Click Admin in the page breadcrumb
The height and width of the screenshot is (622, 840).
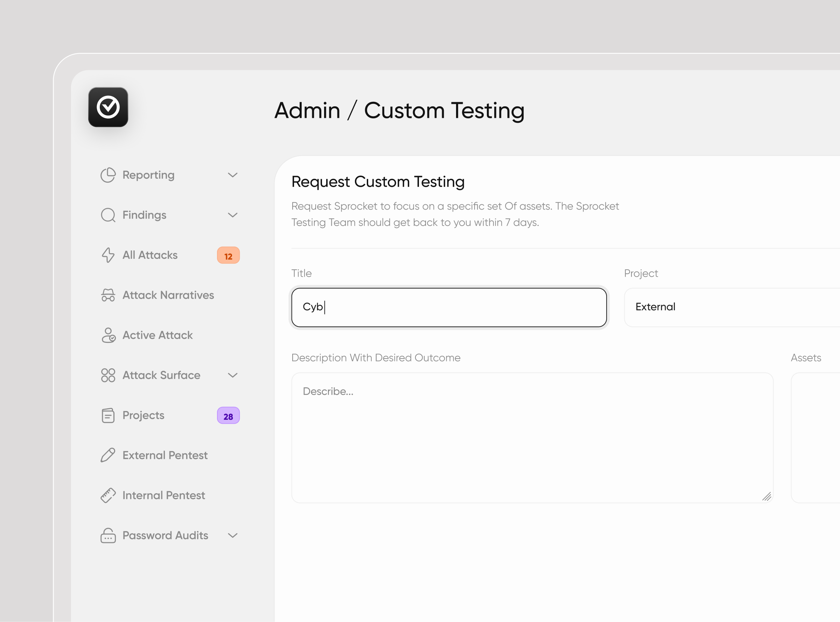click(x=307, y=110)
